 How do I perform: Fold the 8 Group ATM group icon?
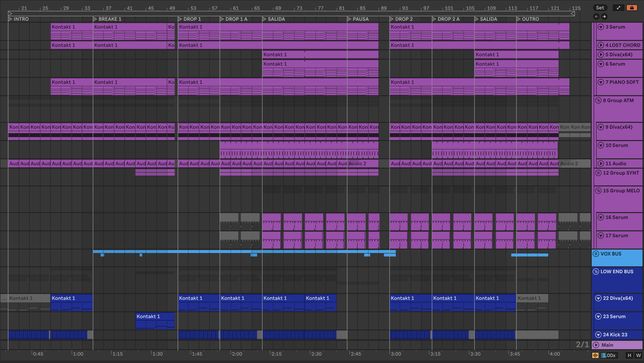(598, 100)
